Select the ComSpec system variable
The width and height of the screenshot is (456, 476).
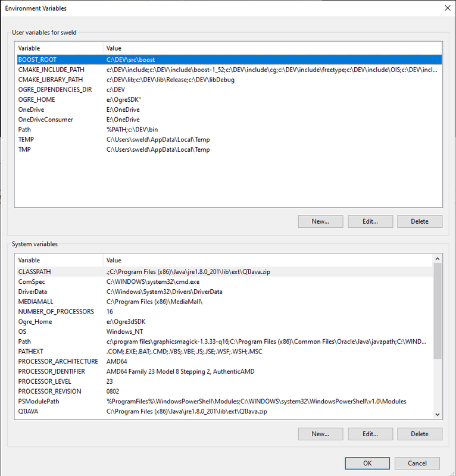[225, 281]
